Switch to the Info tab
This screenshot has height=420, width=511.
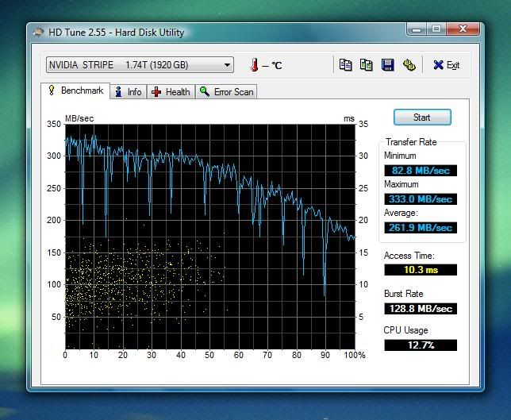[x=129, y=92]
